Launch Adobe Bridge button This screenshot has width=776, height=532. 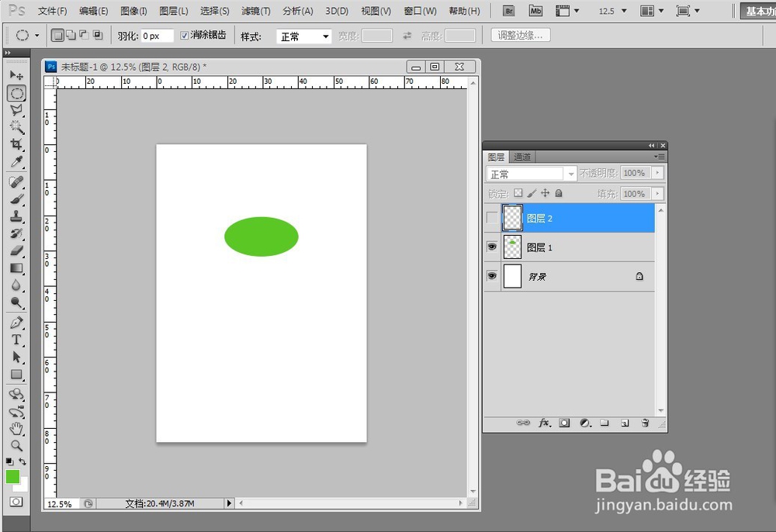(x=508, y=11)
